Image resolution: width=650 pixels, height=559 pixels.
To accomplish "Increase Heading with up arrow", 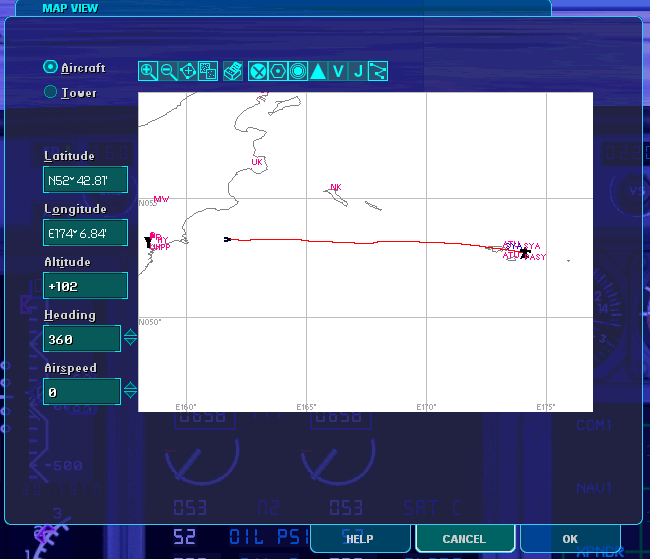I will click(x=131, y=333).
